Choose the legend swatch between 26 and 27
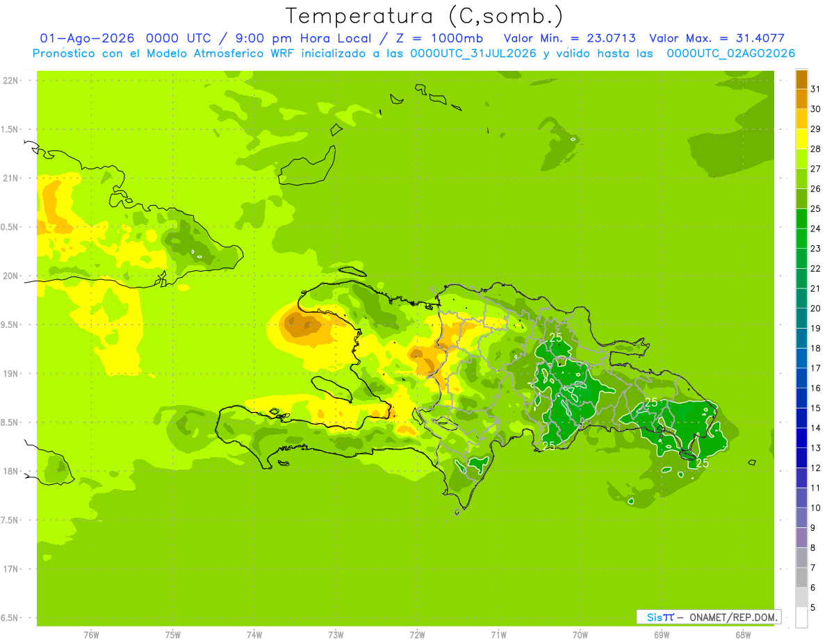The width and height of the screenshot is (834, 644). 801,179
